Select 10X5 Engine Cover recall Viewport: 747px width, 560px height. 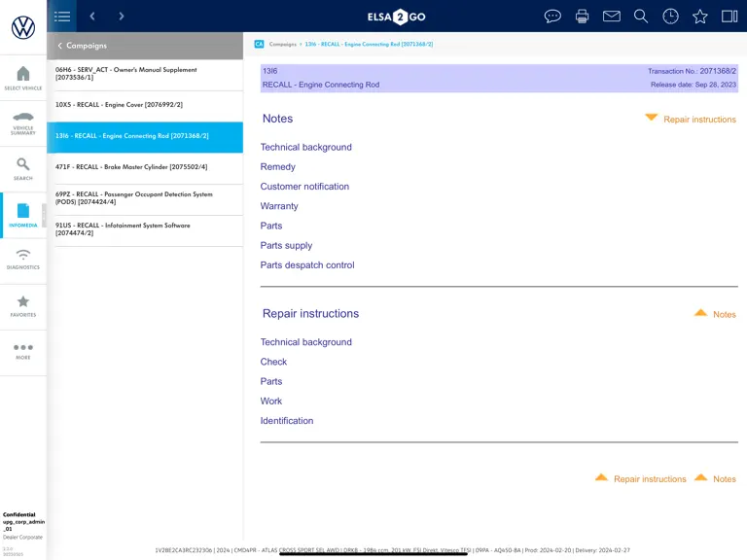point(145,105)
